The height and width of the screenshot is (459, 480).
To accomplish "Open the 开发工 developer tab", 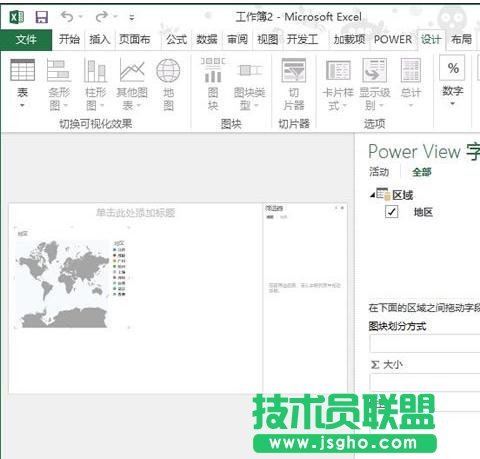I will coord(302,40).
